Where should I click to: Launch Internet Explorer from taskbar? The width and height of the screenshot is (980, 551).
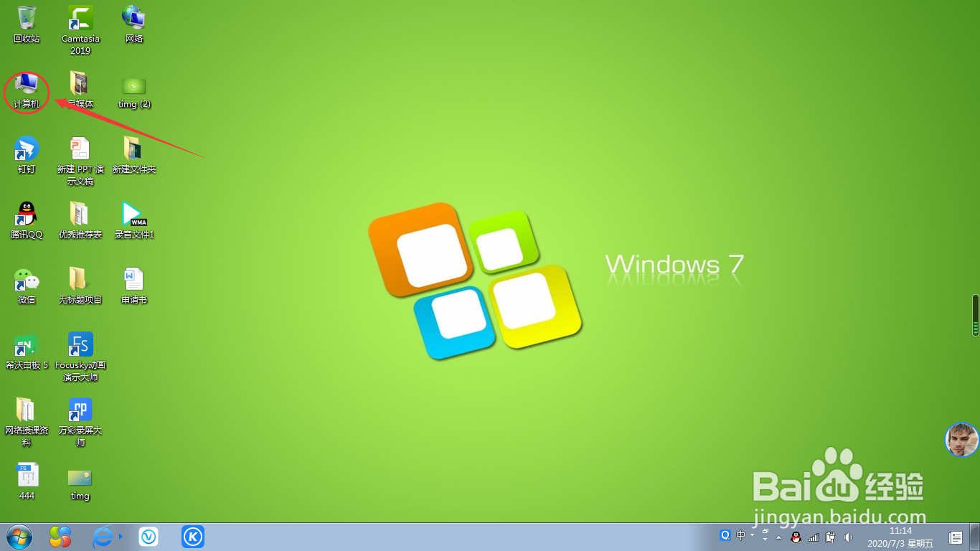[x=105, y=537]
